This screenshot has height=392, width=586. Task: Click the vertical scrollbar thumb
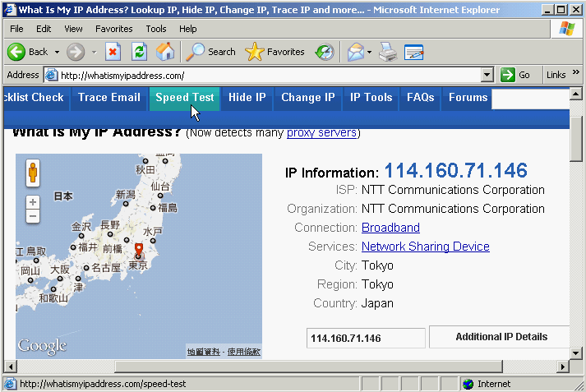576,138
